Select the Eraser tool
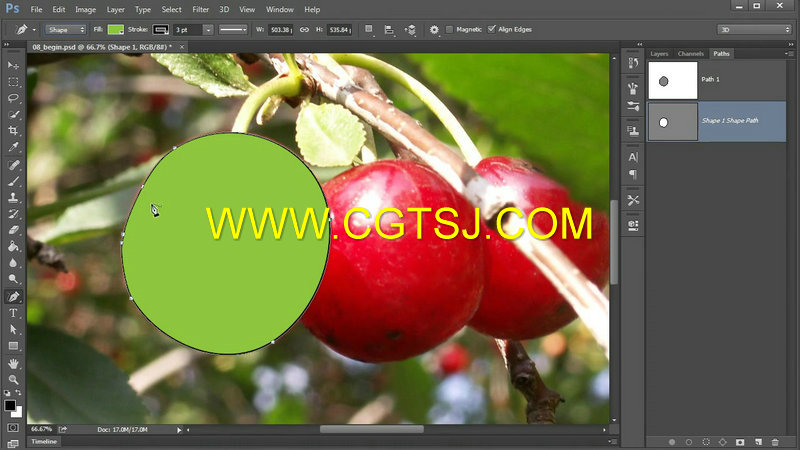This screenshot has height=450, width=800. (13, 230)
